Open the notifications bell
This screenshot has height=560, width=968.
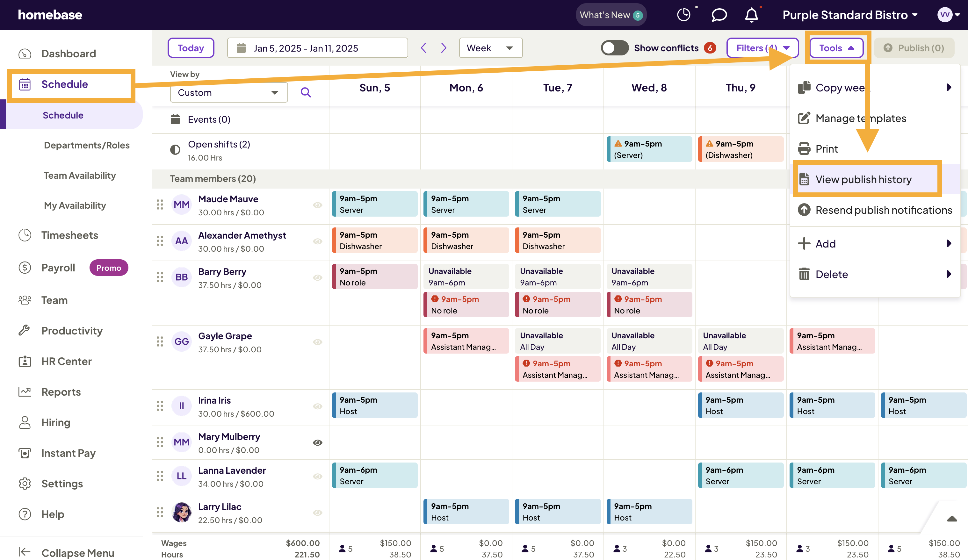(x=752, y=15)
